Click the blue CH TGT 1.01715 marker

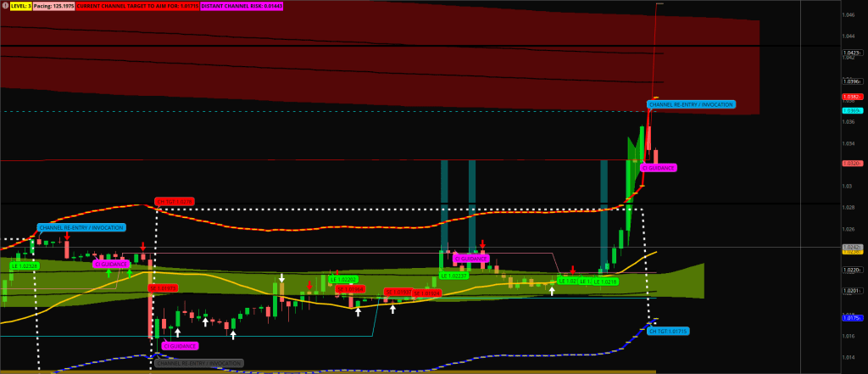pyautogui.click(x=668, y=331)
